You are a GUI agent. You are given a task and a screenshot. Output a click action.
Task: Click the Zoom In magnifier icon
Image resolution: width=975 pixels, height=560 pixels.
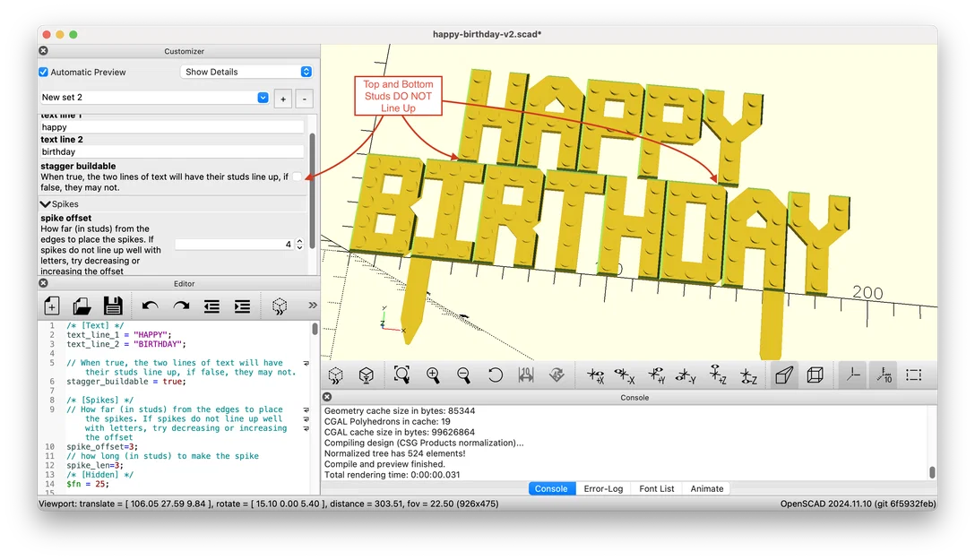pyautogui.click(x=433, y=375)
